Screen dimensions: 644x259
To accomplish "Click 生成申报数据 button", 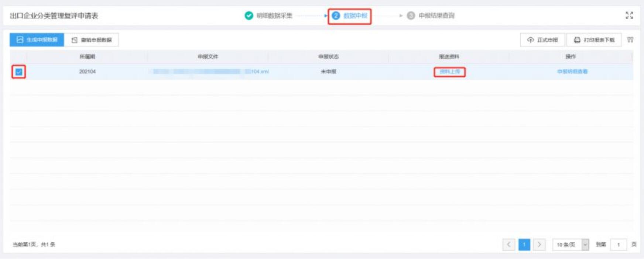I will (37, 40).
